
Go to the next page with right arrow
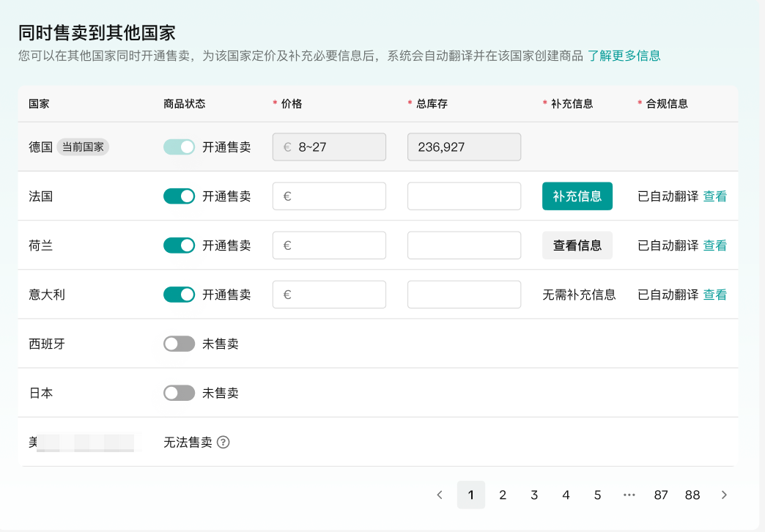tap(724, 495)
